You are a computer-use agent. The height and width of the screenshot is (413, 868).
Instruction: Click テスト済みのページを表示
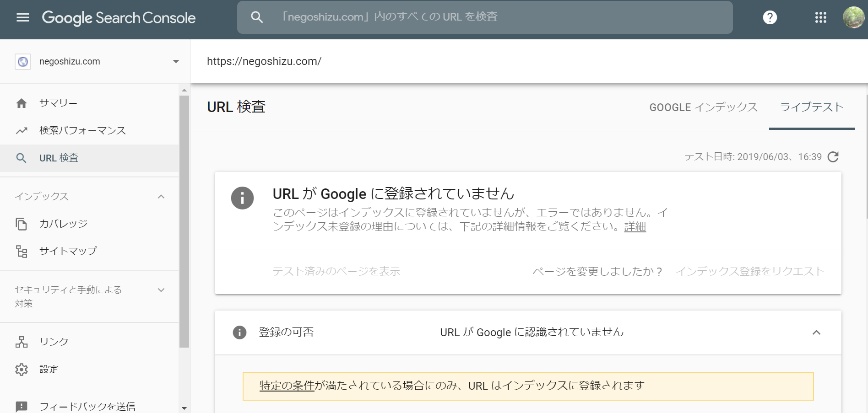(336, 272)
